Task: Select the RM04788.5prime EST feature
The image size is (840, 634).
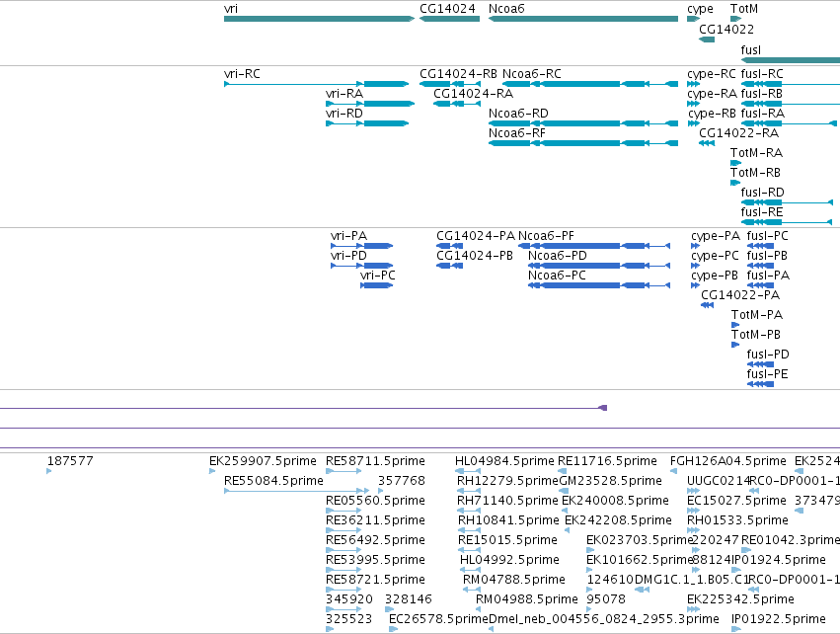Action: coord(472,589)
